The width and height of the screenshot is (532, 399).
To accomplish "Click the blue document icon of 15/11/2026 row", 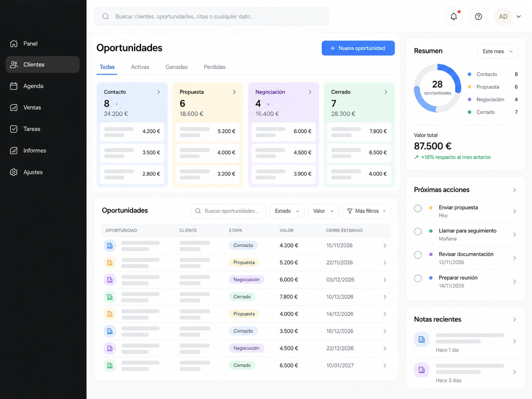I will 110,245.
